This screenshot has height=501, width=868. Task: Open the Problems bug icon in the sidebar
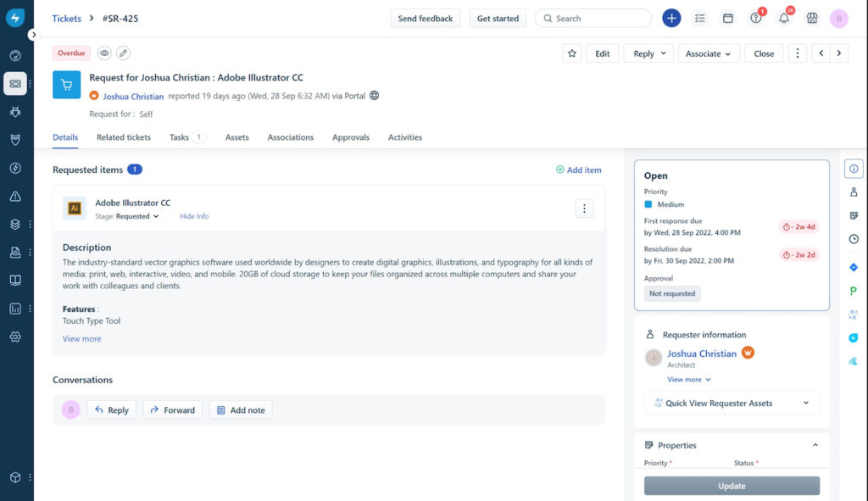point(15,112)
